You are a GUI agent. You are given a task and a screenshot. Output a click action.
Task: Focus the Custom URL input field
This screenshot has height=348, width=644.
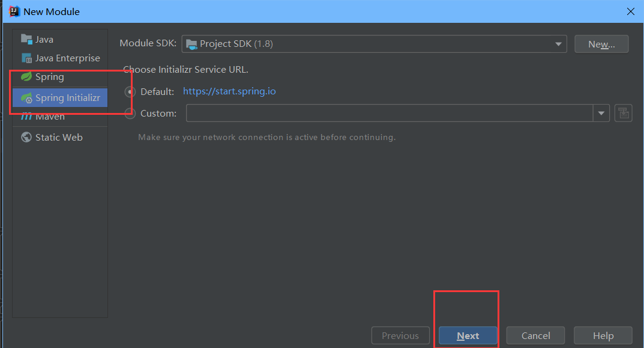pos(390,113)
